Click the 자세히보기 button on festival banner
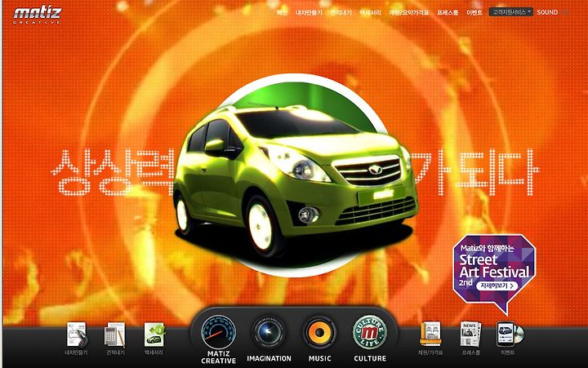Screen dimensions: 588x368 pyautogui.click(x=497, y=286)
